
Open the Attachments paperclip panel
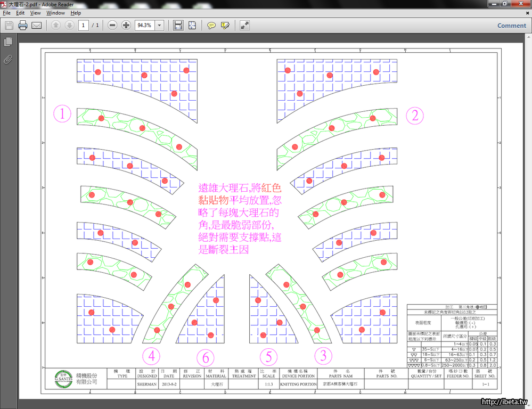tap(8, 59)
